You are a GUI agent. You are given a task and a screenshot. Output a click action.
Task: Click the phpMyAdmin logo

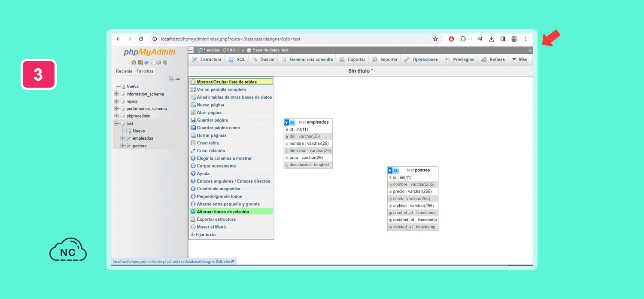[x=149, y=52]
